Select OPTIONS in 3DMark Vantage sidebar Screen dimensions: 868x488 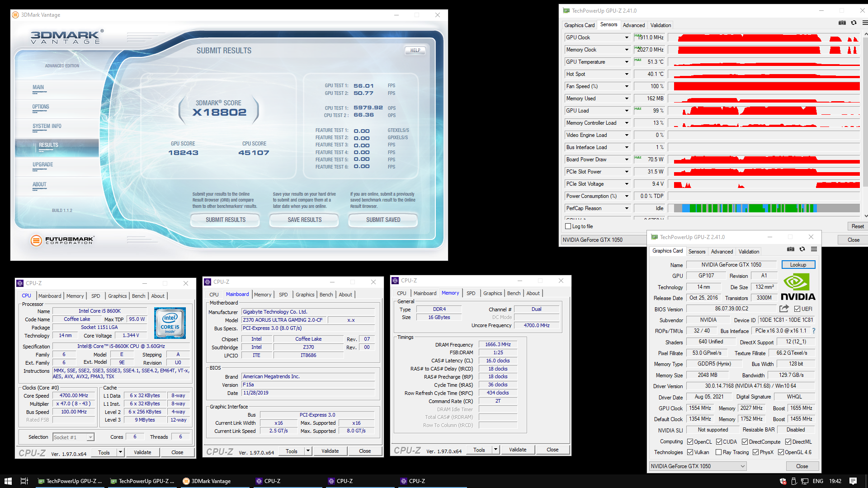(41, 107)
